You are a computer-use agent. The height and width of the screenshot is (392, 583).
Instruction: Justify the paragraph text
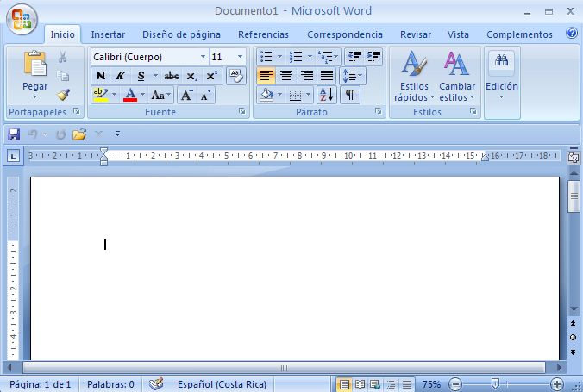327,76
